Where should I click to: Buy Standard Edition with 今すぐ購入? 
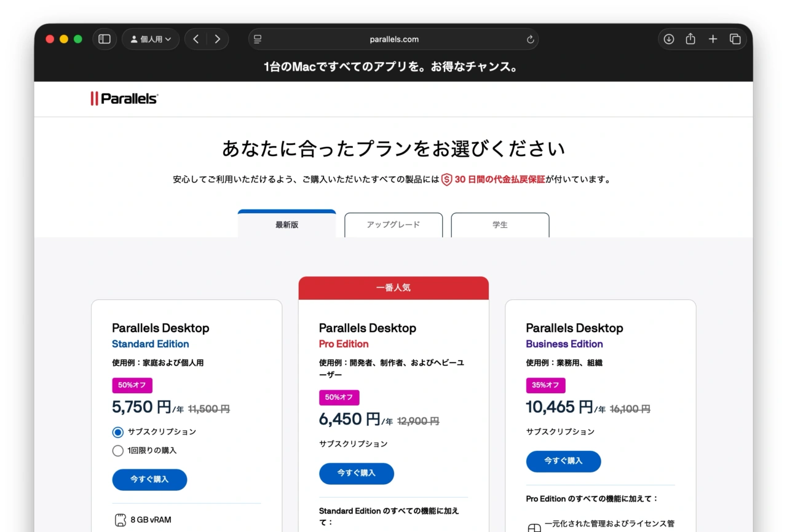149,479
